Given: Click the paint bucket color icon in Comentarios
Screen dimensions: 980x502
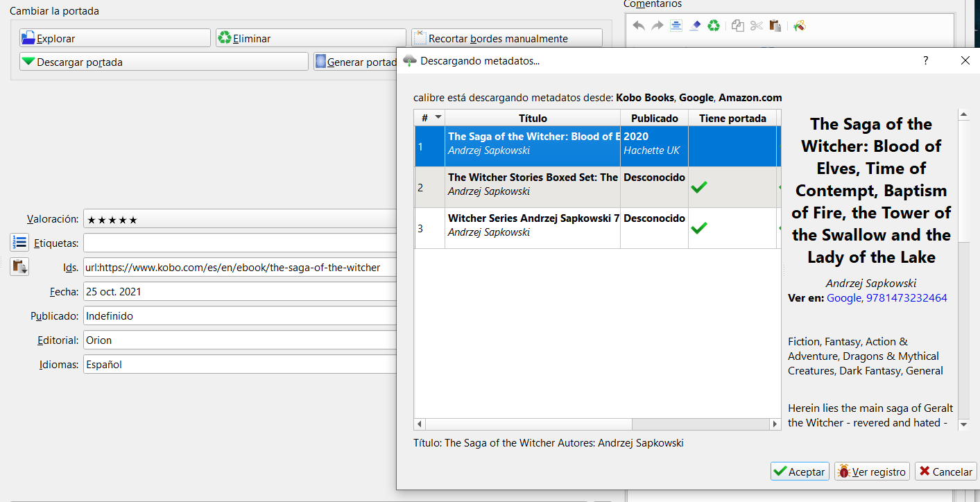Looking at the screenshot, I should (799, 26).
